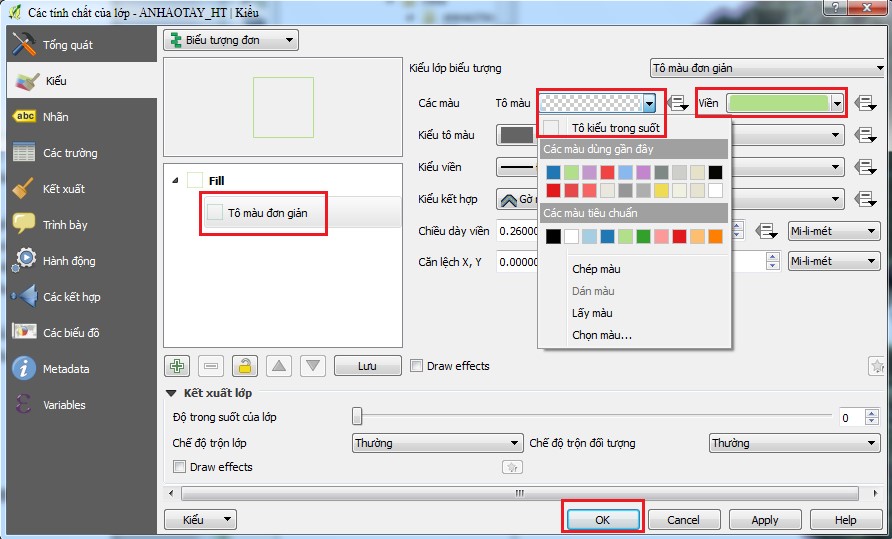Screen dimensions: 892x539
Task: Add a symbol layer with the green plus
Action: [177, 366]
